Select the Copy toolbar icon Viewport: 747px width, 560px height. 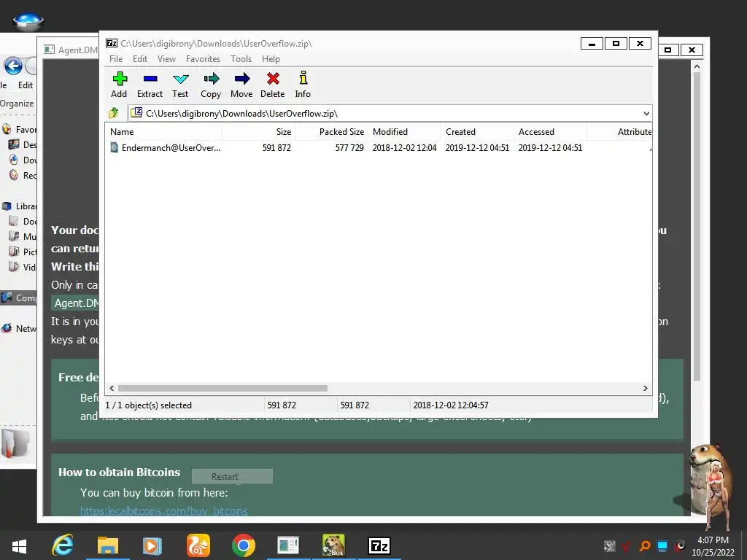pyautogui.click(x=211, y=85)
